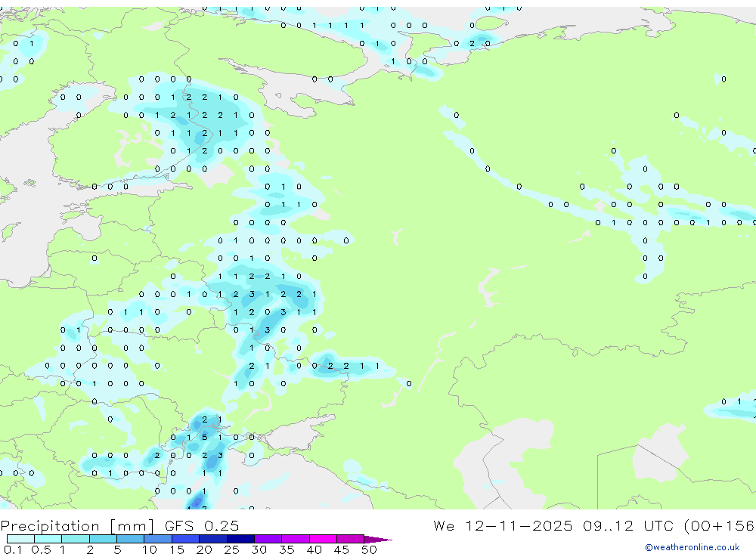The image size is (756, 554).
Task: Click the legend scale label "0.1"
Action: pos(13,549)
